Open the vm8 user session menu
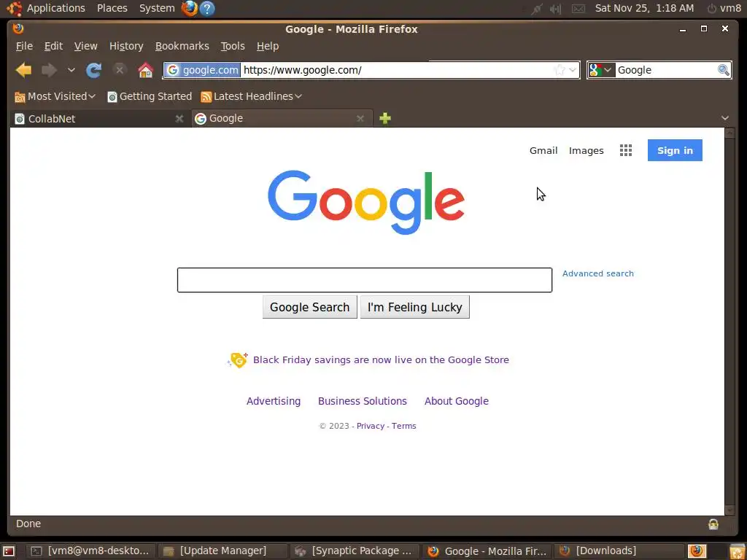 (x=724, y=8)
